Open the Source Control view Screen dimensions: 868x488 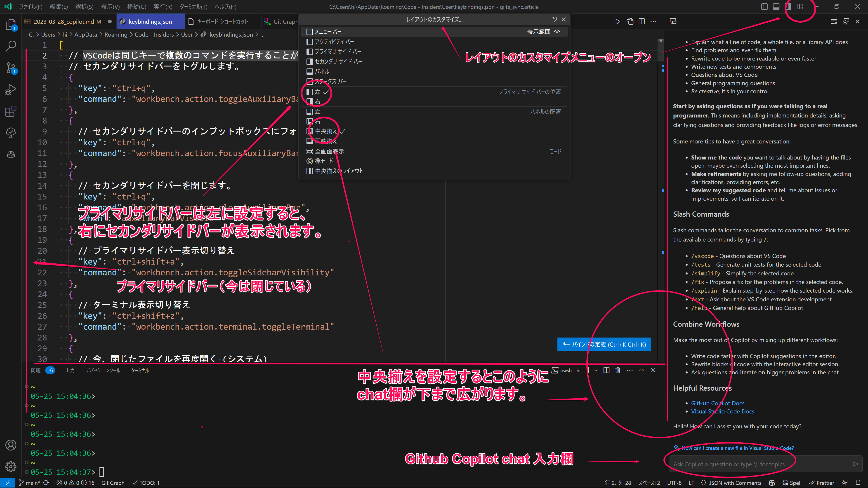tap(11, 67)
